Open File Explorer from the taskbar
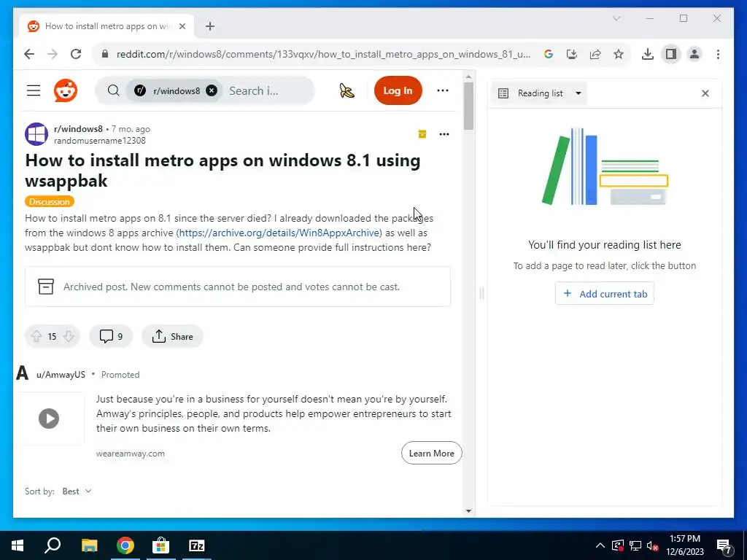747x560 pixels. 89,545
